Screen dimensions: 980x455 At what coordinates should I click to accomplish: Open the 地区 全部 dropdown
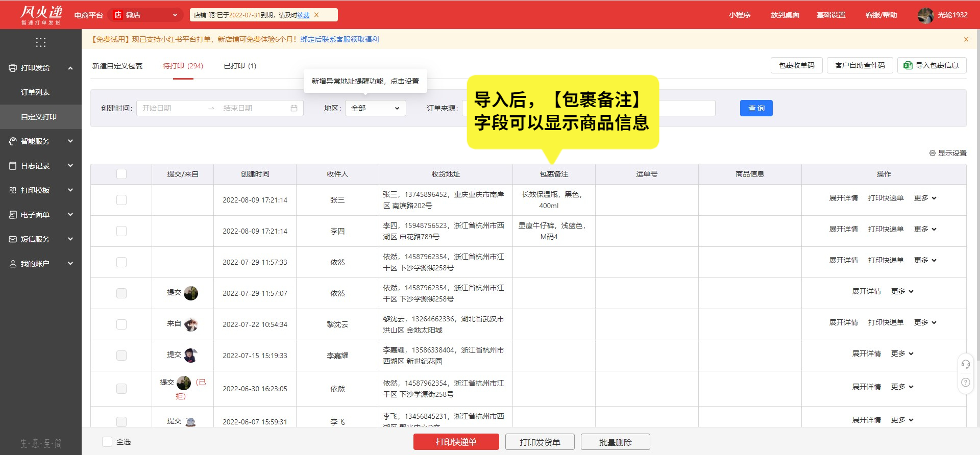coord(375,108)
